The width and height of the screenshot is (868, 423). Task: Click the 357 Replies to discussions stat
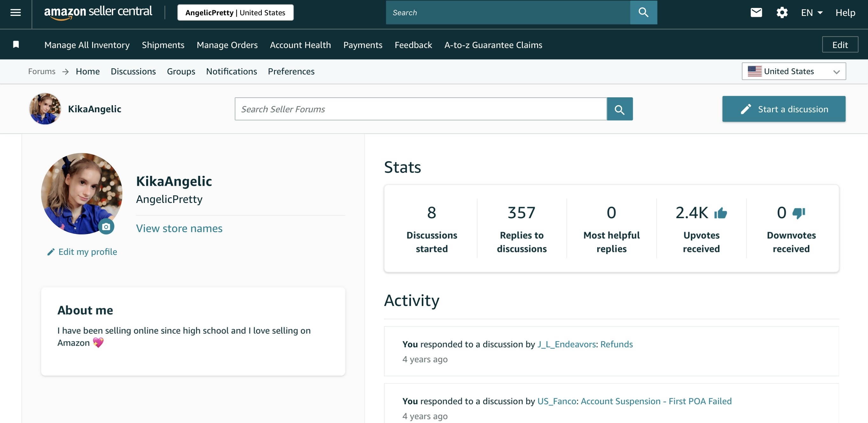[522, 229]
